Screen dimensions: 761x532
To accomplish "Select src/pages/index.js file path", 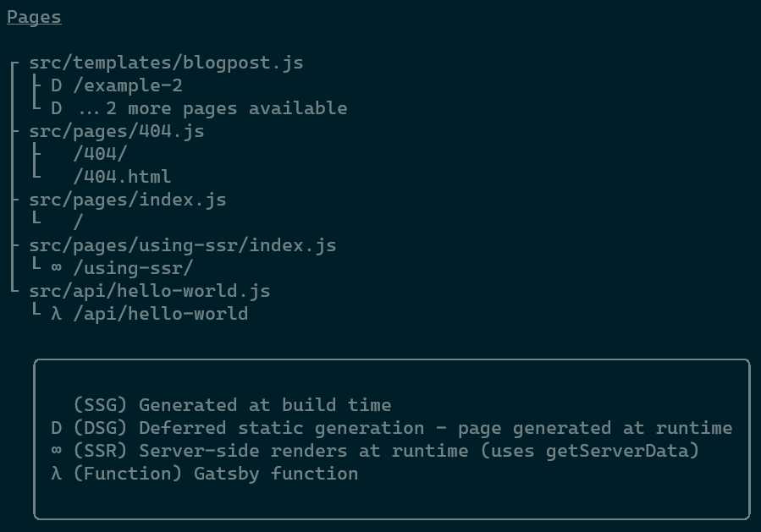I will tap(128, 200).
